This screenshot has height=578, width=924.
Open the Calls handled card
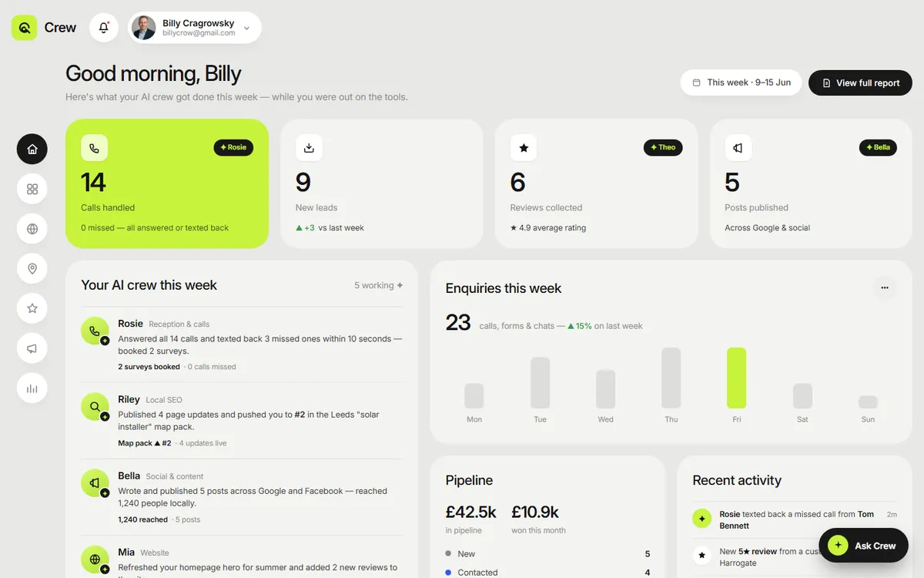point(167,183)
